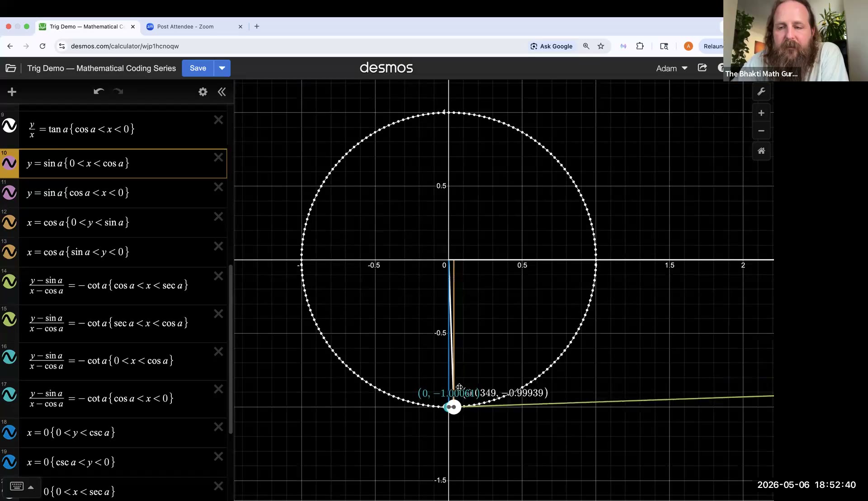Collapse the expression list panel

click(x=222, y=92)
